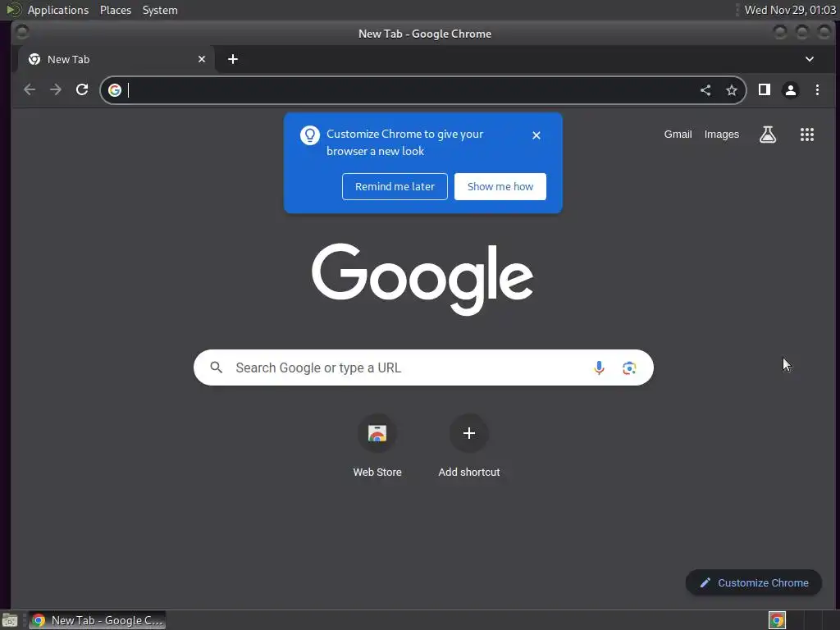840x630 pixels.
Task: Reload the page with the refresh icon
Action: [x=82, y=89]
